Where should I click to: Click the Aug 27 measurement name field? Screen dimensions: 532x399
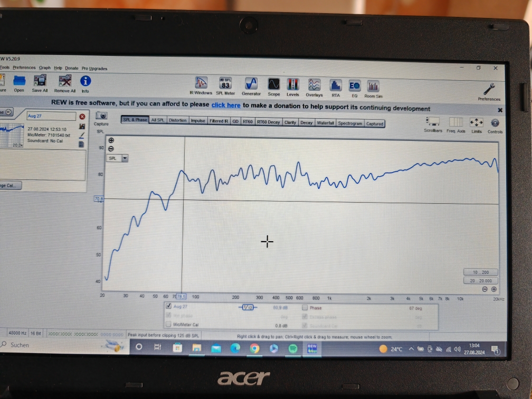pyautogui.click(x=51, y=116)
